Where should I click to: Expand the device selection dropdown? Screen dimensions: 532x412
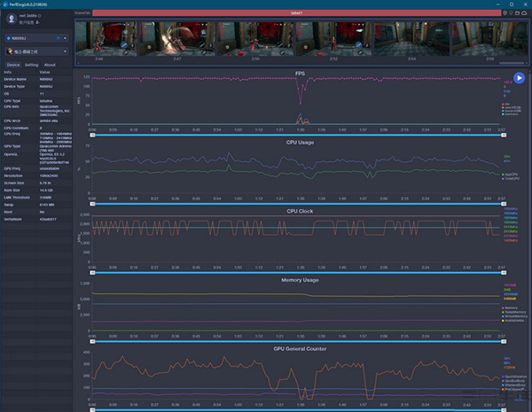pos(66,39)
